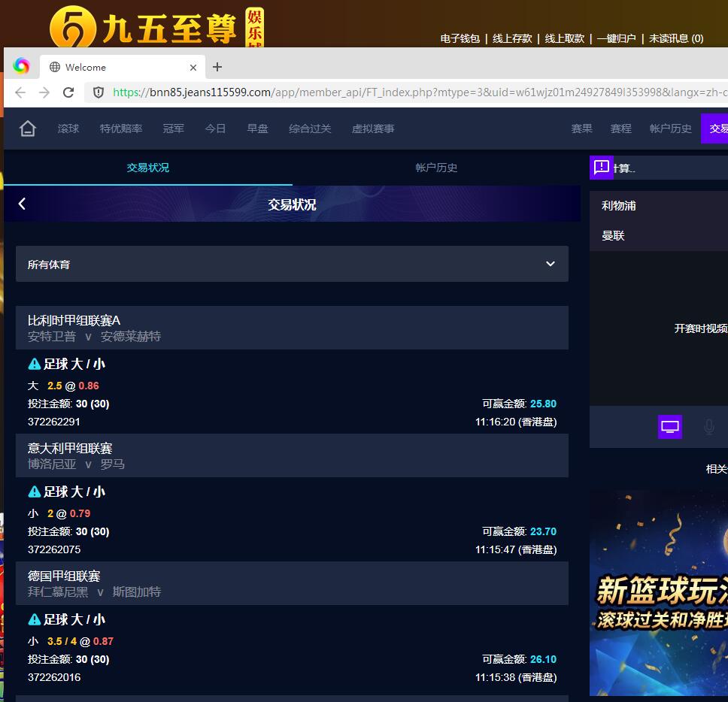Click the 比利时甲组联赛A match header
Image resolution: width=728 pixels, height=702 pixels.
point(292,328)
